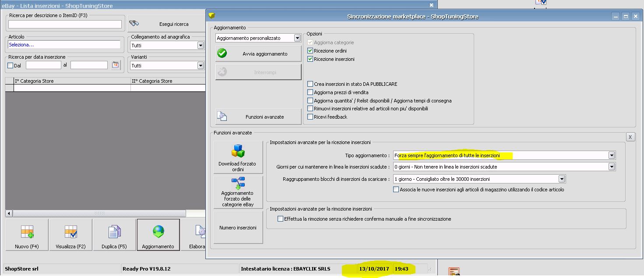Close Funzioni avanzate panel with X
This screenshot has height=278, width=644.
click(630, 137)
